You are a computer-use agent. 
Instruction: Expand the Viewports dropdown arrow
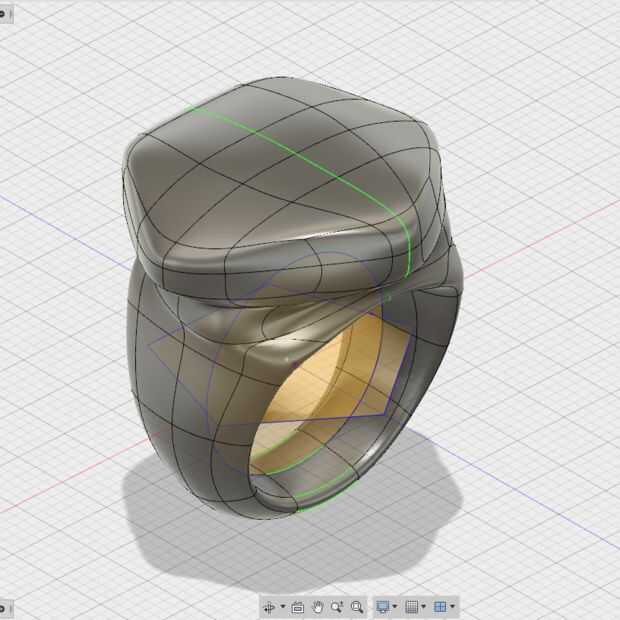pos(452,606)
